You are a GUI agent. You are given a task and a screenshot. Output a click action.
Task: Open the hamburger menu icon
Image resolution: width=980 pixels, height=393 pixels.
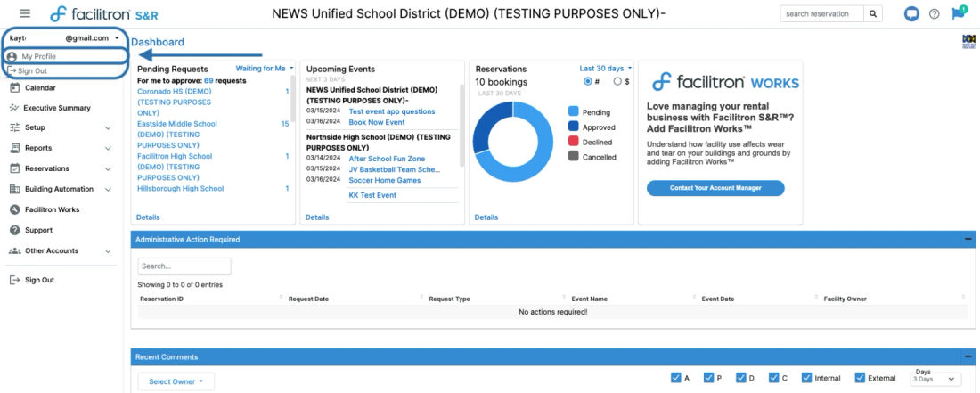point(25,13)
